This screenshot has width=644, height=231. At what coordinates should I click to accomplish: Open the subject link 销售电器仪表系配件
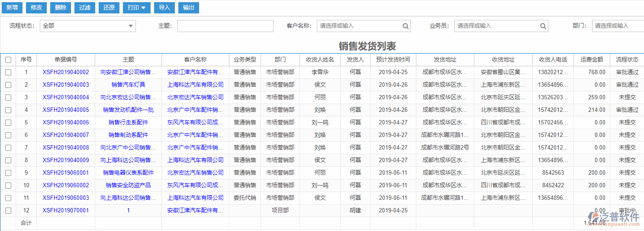tap(129, 173)
